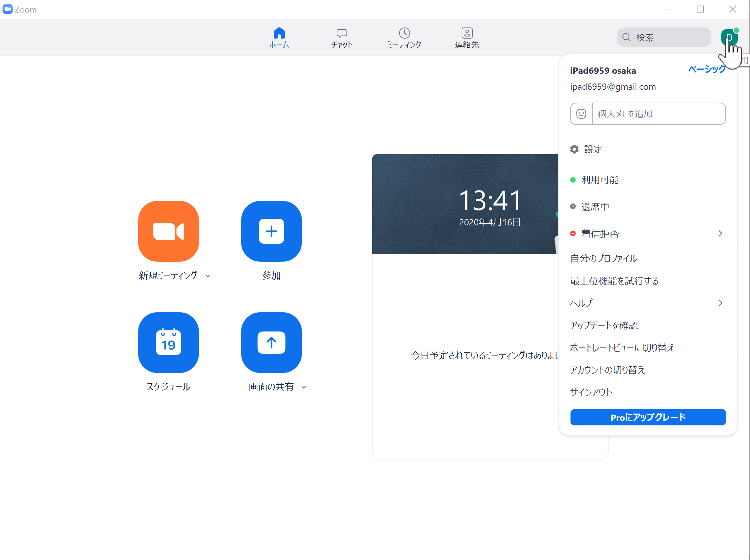Switch to the ミーティング tab
The width and height of the screenshot is (750, 560).
point(404,38)
